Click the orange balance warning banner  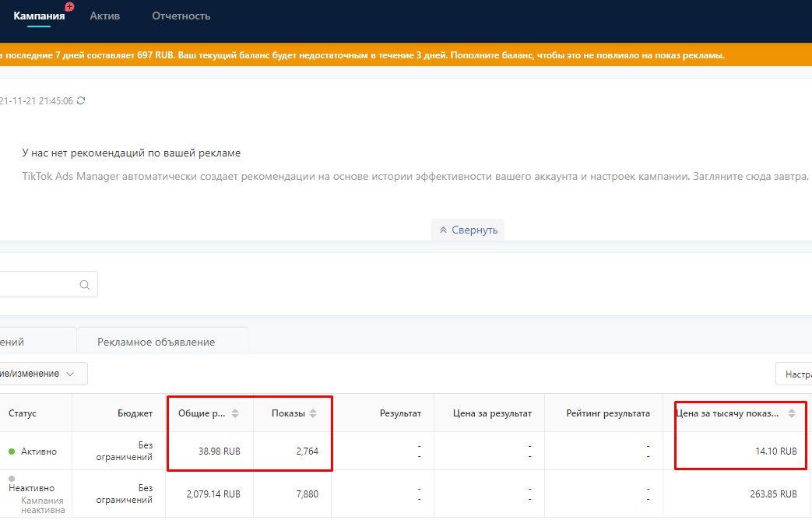tap(406, 55)
